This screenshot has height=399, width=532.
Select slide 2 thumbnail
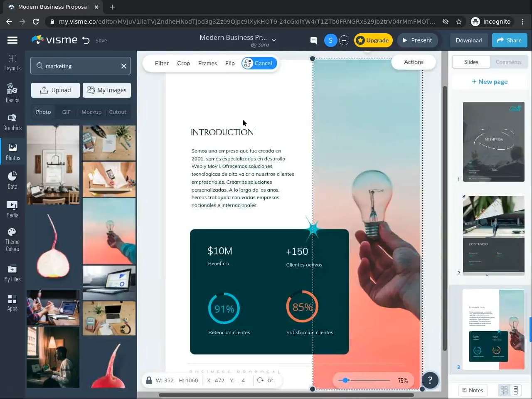(494, 235)
